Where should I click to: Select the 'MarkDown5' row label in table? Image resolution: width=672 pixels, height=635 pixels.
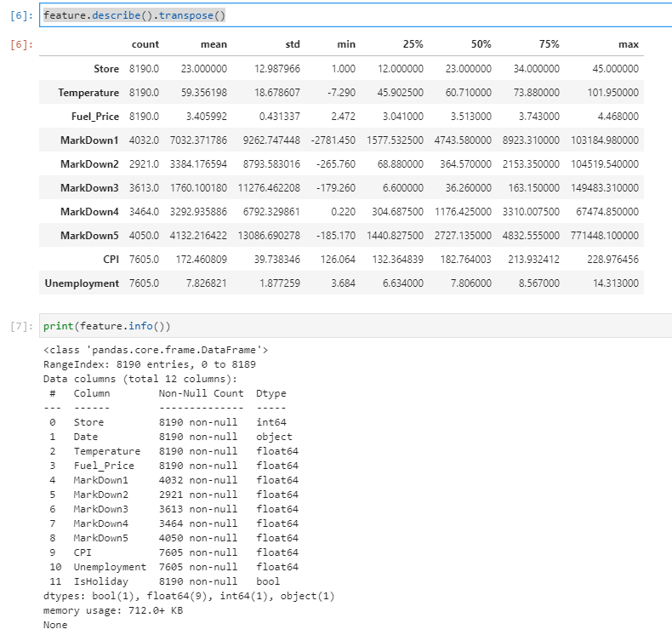pyautogui.click(x=89, y=236)
